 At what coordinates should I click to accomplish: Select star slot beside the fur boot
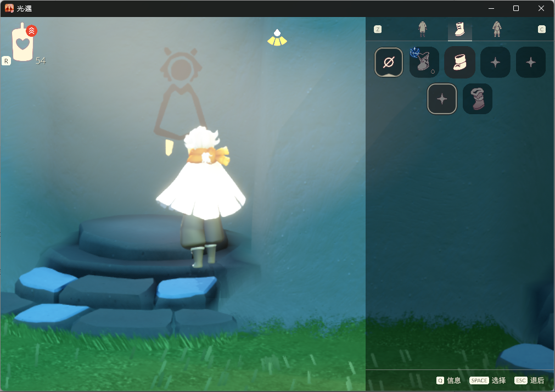pos(442,99)
